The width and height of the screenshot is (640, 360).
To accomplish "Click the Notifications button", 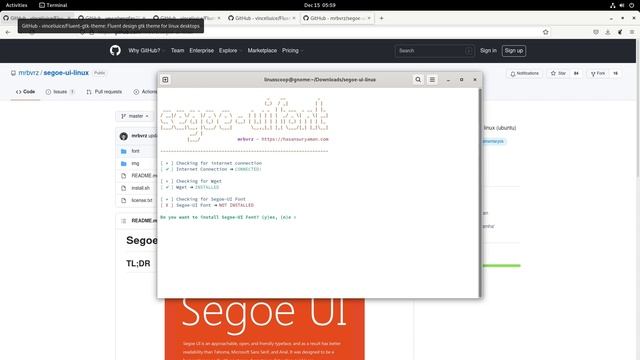I will [525, 73].
